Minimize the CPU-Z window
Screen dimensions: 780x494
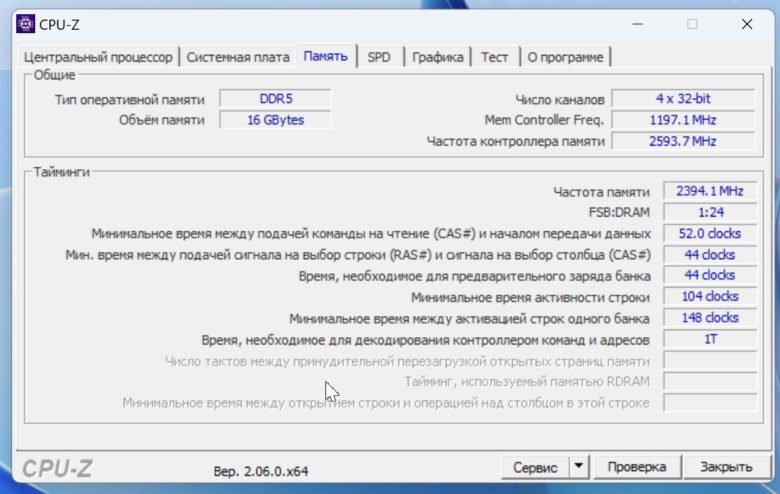click(x=637, y=24)
